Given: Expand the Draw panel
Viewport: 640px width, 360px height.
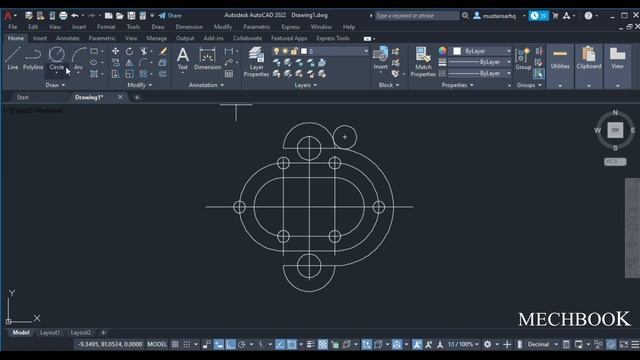Looking at the screenshot, I should click(55, 85).
